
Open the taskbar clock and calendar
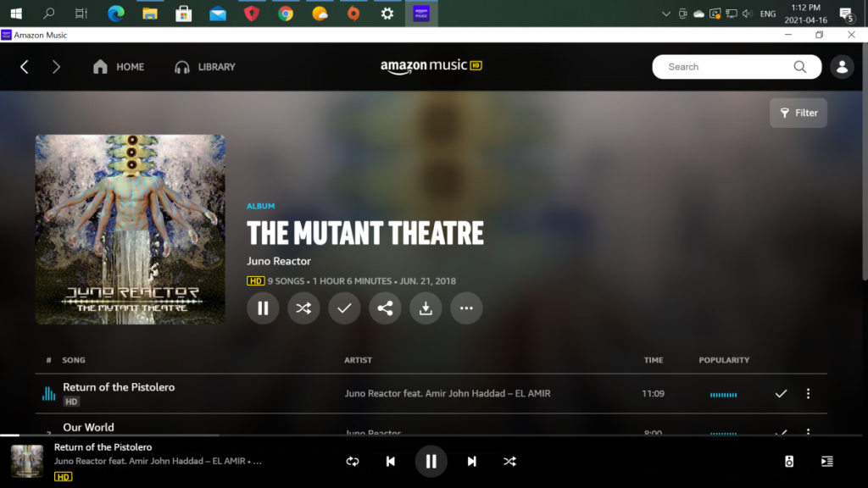point(805,14)
